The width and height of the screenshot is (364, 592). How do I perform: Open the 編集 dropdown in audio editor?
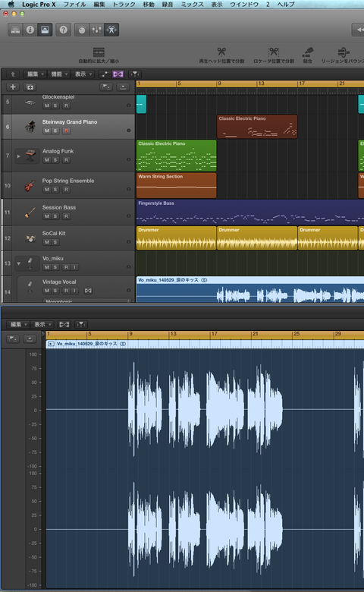pyautogui.click(x=18, y=324)
